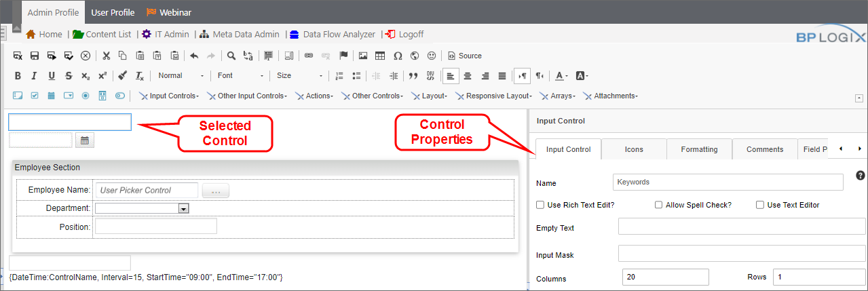Insert special character with the Omega icon
The width and height of the screenshot is (868, 291).
click(x=398, y=56)
